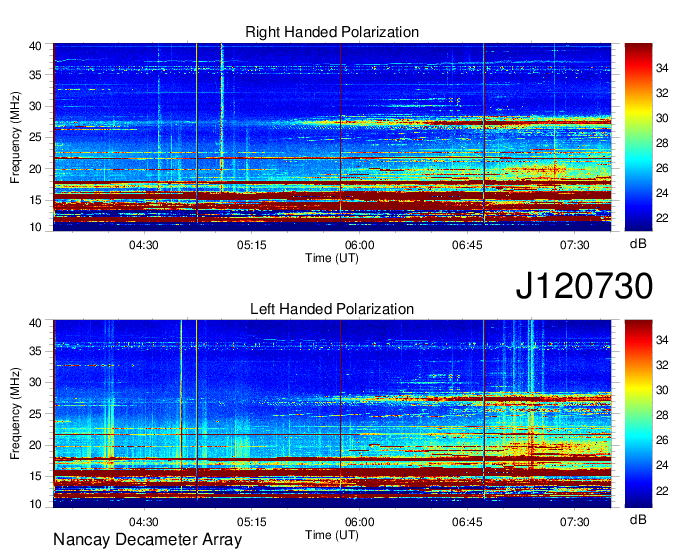Click the Right Handed Polarization spectrogram
Viewport: 680px width, 552px height.
pyautogui.click(x=332, y=137)
